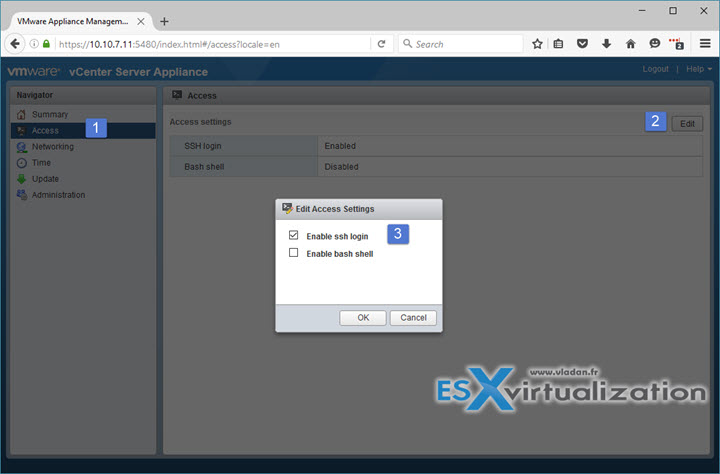Viewport: 720px width, 474px height.
Task: Click the Time clock icon
Action: coord(22,163)
